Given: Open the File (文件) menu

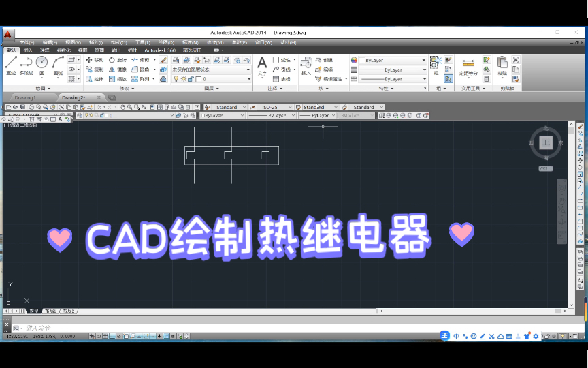Looking at the screenshot, I should 27,42.
